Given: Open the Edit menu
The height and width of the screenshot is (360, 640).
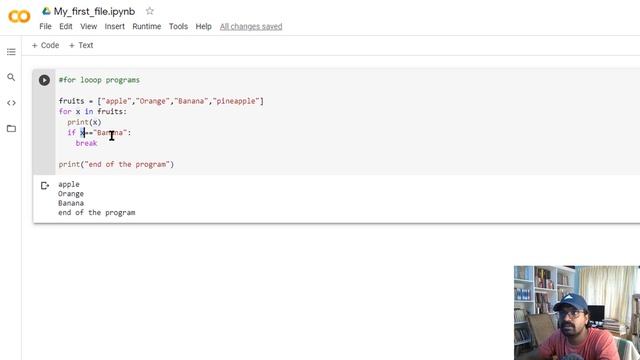Looking at the screenshot, I should click(x=66, y=27).
